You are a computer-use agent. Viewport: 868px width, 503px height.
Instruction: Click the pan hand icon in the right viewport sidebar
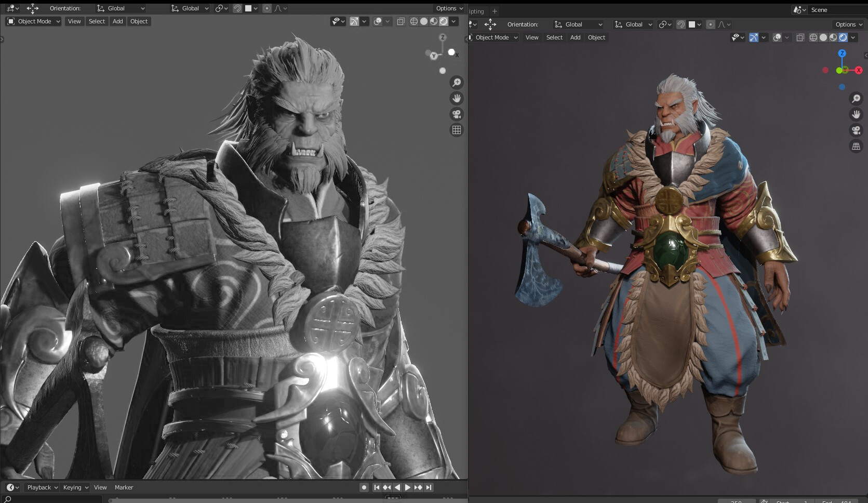857,114
